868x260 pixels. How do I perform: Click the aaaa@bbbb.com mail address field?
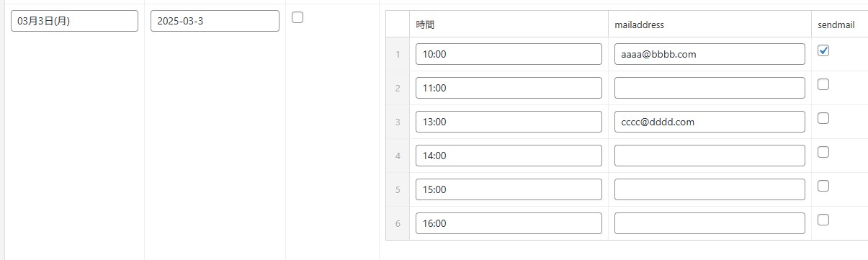point(710,54)
